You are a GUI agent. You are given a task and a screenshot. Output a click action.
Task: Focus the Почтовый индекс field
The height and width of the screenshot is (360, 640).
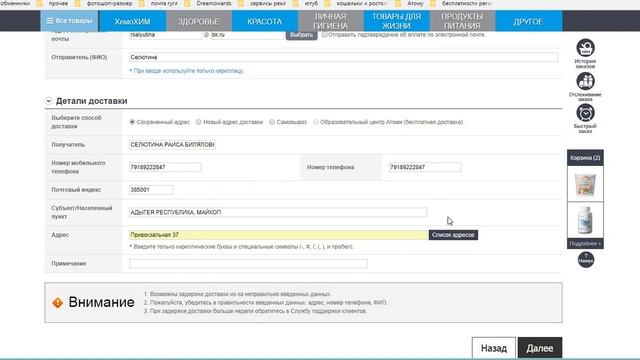[x=151, y=190]
